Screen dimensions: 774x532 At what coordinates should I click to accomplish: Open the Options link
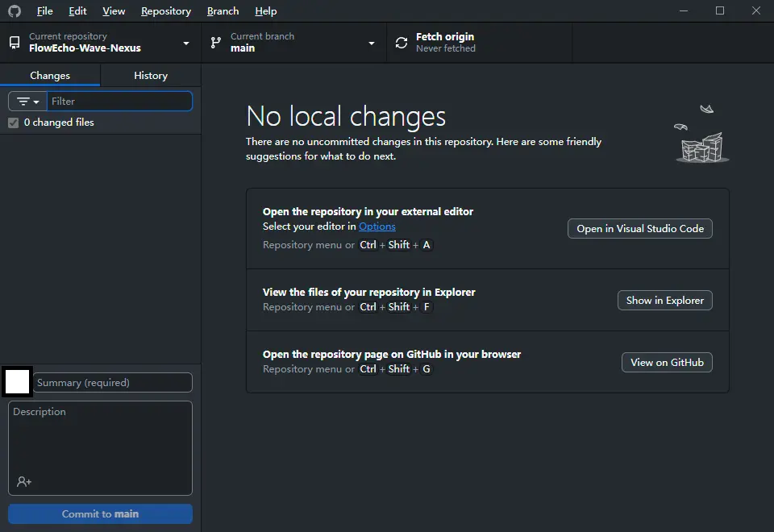pos(377,227)
